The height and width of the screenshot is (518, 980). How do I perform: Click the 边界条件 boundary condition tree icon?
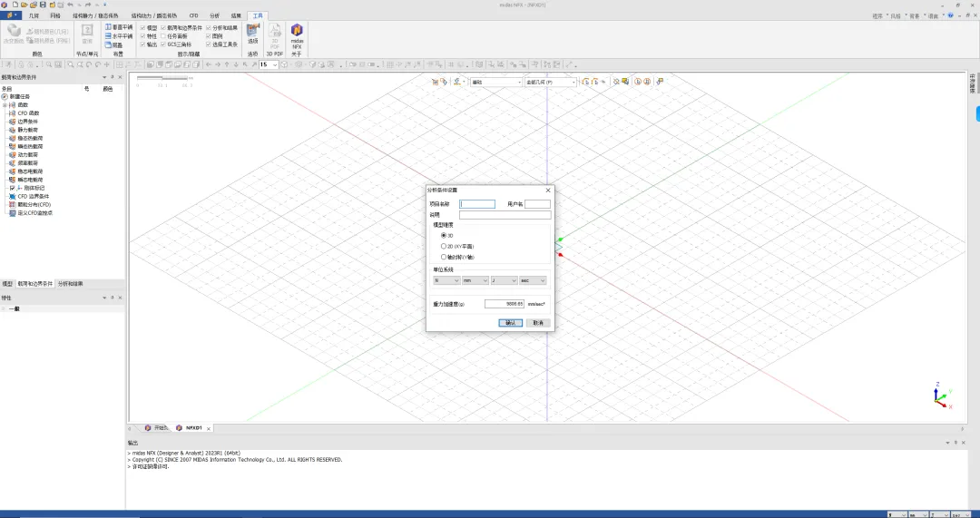[x=13, y=122]
